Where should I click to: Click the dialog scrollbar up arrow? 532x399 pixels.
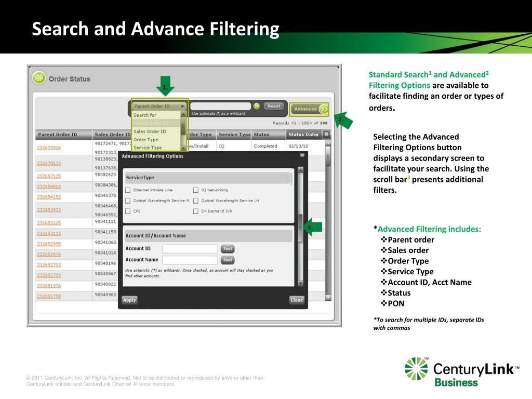click(300, 169)
